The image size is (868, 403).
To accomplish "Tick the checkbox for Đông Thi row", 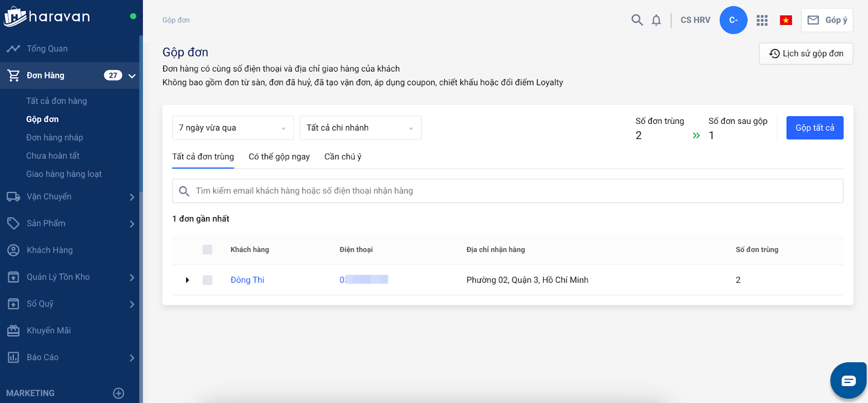I will [207, 280].
